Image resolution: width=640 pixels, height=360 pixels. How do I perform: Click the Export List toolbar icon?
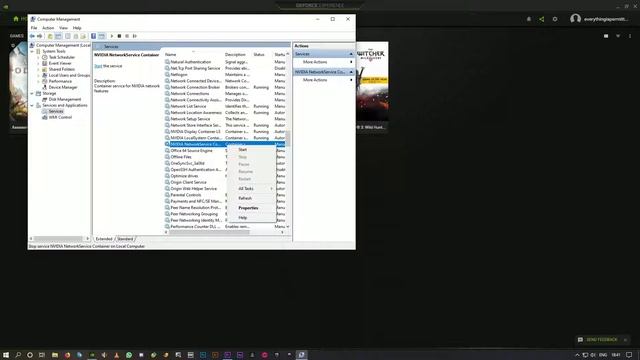click(83, 36)
